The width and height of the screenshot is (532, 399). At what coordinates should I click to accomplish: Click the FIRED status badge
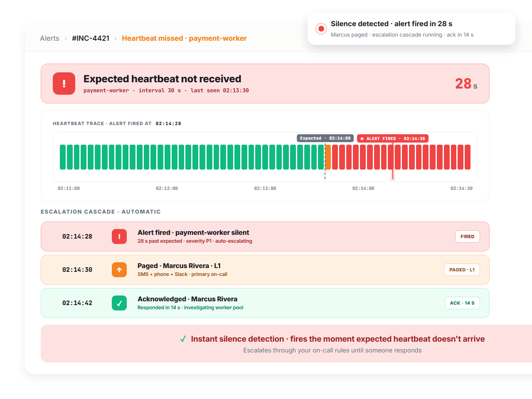(x=468, y=236)
